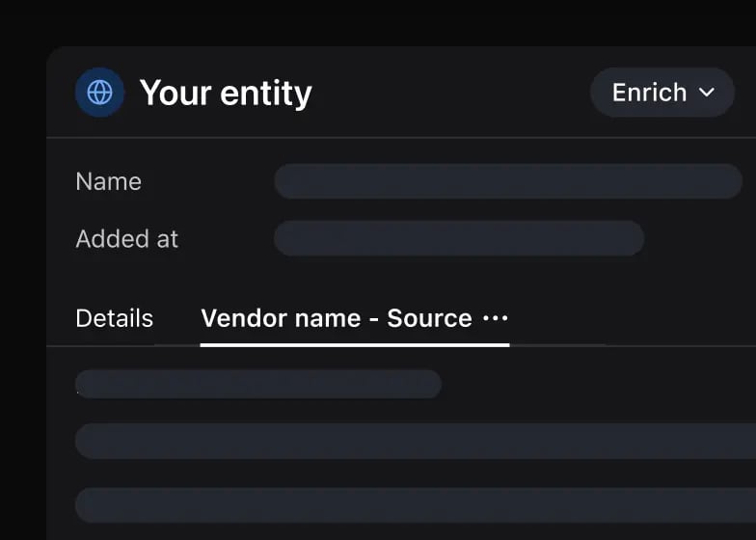Viewport: 756px width, 540px height.
Task: Click the word Enrich on the button
Action: [x=649, y=93]
